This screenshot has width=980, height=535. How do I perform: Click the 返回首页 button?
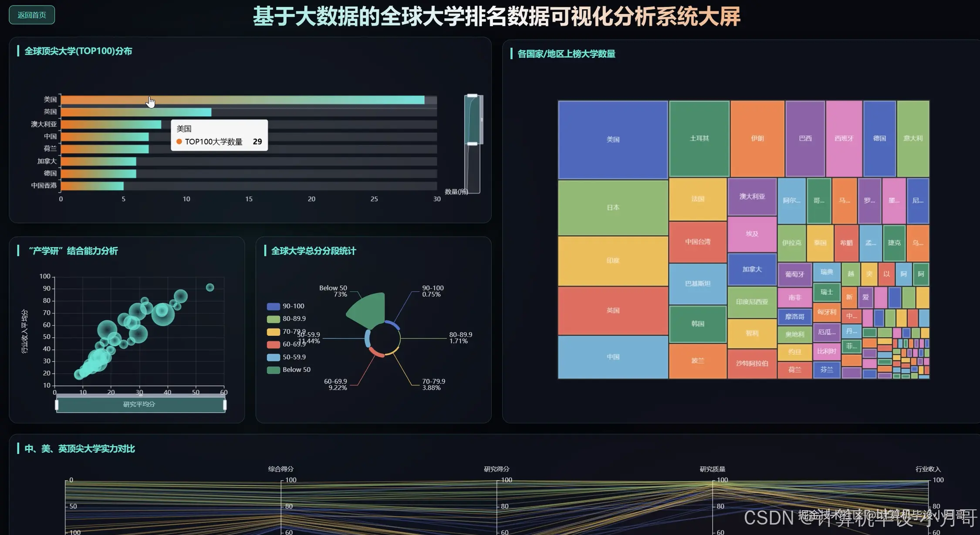tap(31, 14)
